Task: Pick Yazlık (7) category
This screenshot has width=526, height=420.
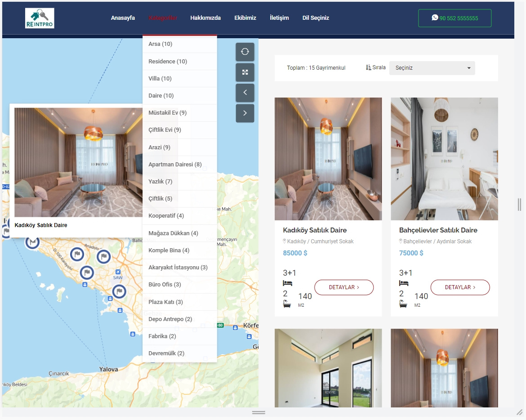Action: [x=180, y=182]
